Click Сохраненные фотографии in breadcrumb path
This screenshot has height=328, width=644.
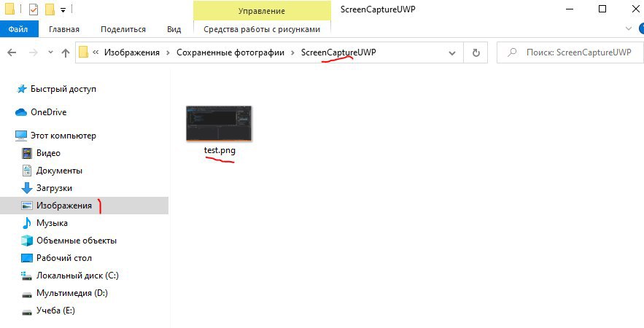(230, 52)
